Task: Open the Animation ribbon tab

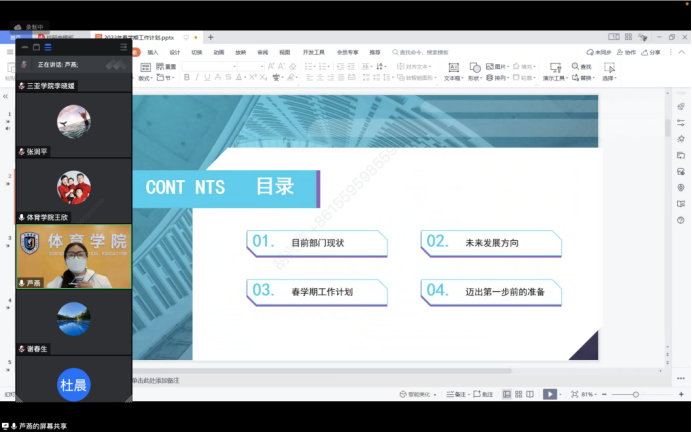Action: coord(218,51)
